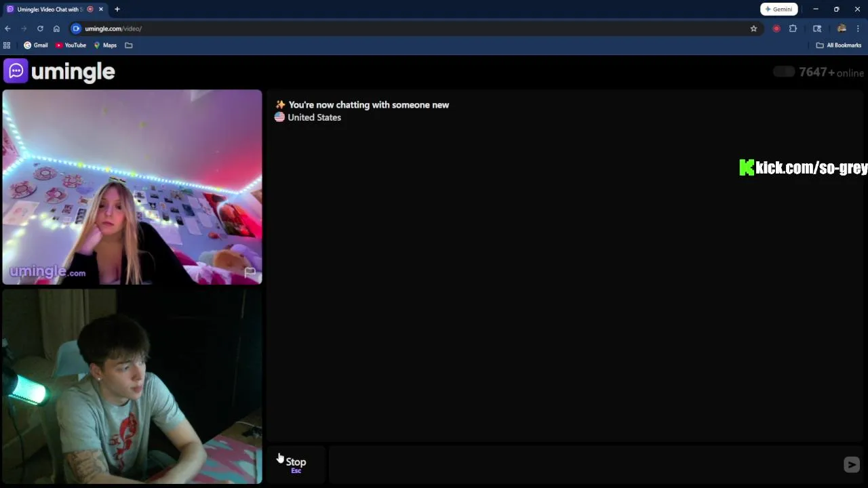Open the browser home page
Screen dimensions: 868x488
pyautogui.click(x=56, y=28)
